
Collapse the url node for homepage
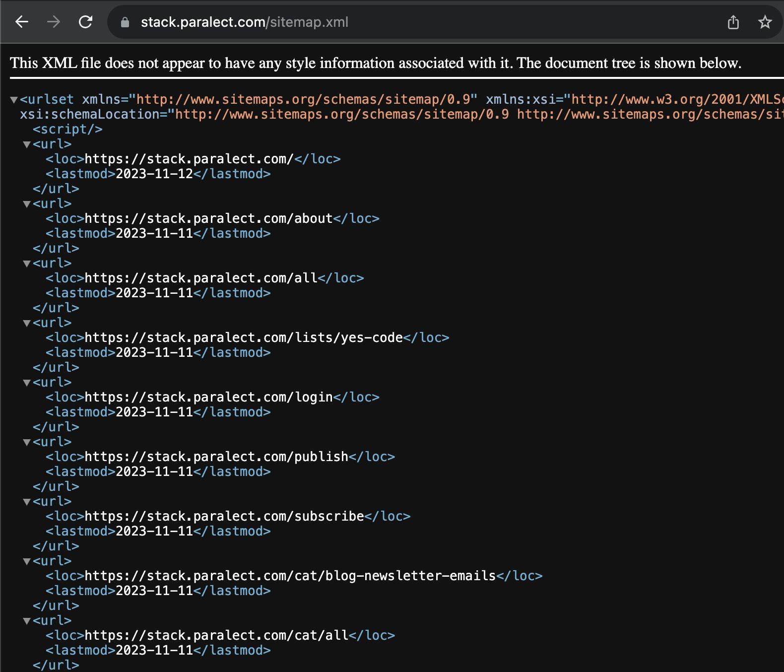tap(27, 144)
